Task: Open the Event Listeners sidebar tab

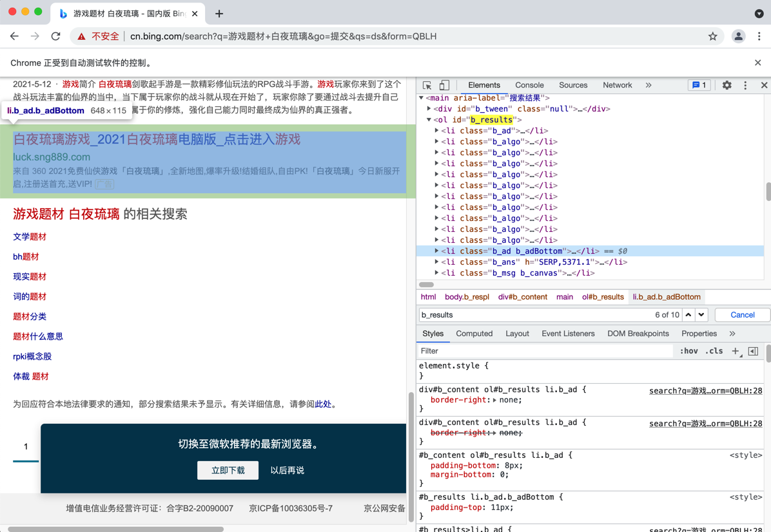Action: coord(568,334)
